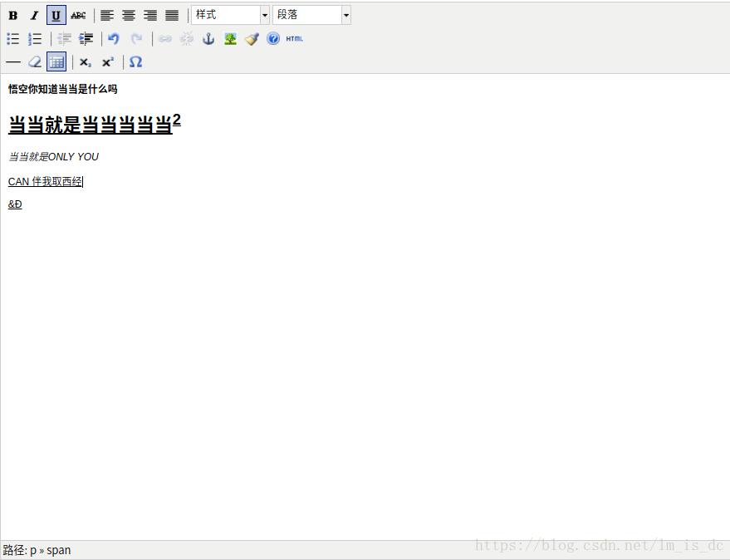Justify text fully
Viewport: 730px width, 560px height.
click(172, 16)
